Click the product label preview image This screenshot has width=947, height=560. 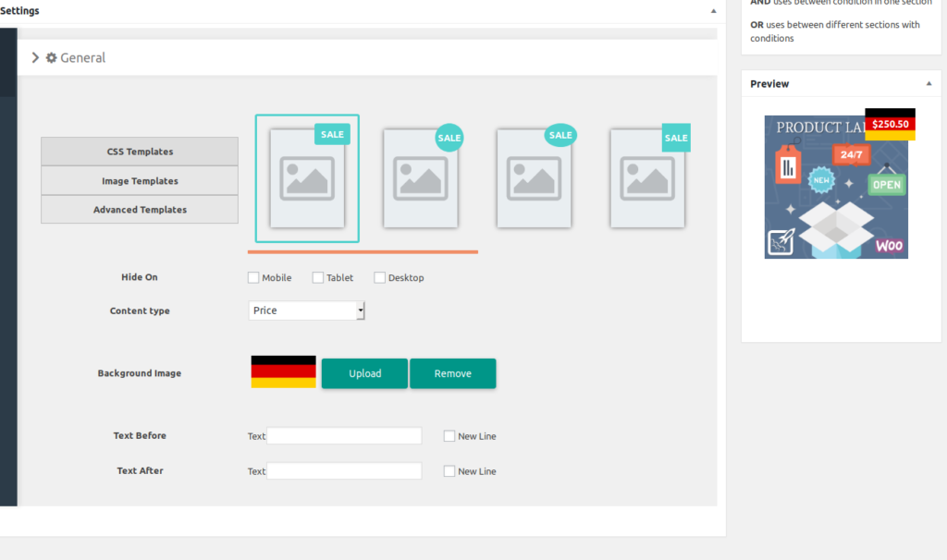click(x=836, y=187)
